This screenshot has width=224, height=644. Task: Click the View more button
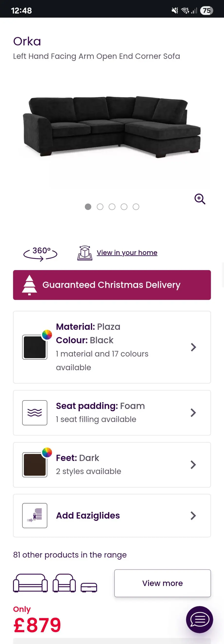tap(162, 583)
